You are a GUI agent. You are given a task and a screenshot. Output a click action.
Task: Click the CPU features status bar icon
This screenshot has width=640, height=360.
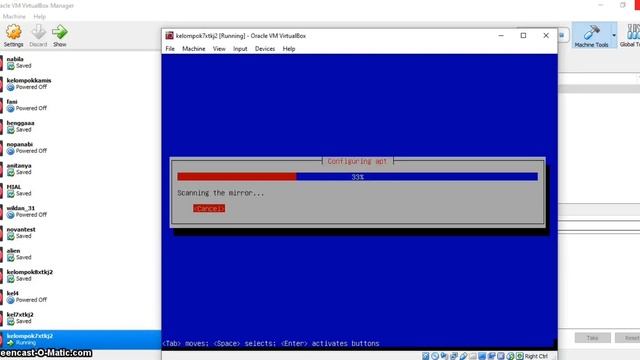pyautogui.click(x=501, y=356)
